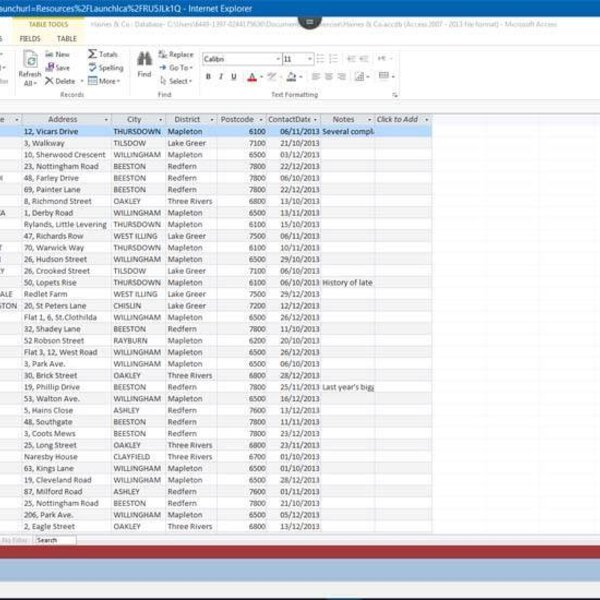
Task: Toggle Bold formatting
Action: (207, 76)
